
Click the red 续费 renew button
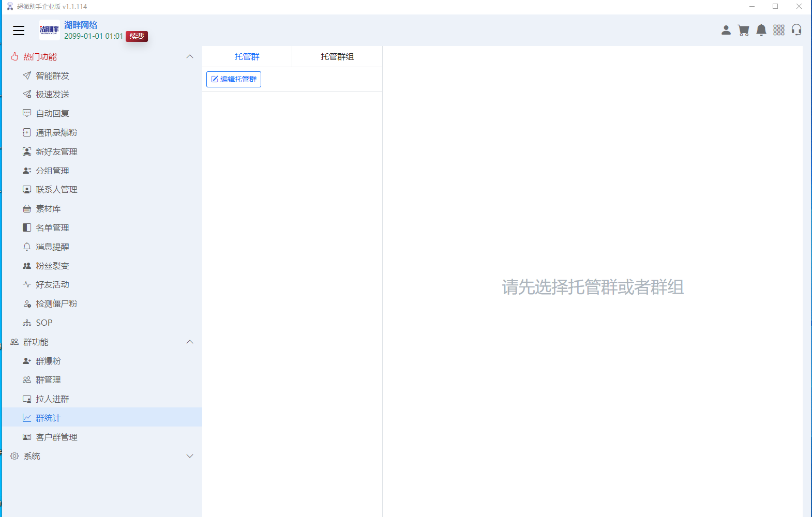[x=137, y=36]
